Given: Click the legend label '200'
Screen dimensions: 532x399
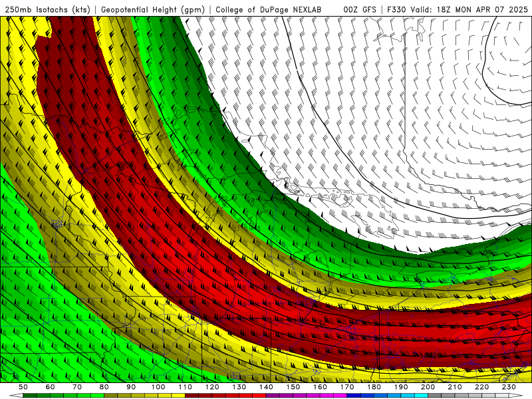Looking at the screenshot, I should click(428, 387).
